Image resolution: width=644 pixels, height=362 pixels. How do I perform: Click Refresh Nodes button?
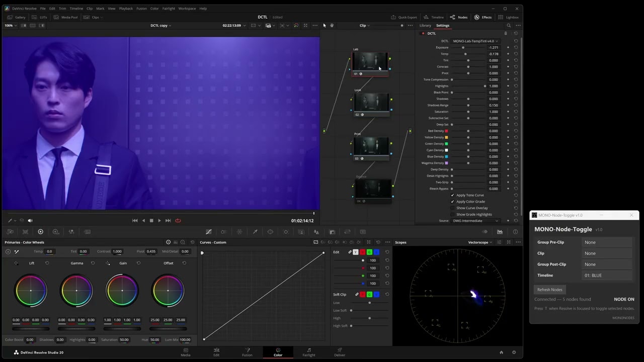point(549,290)
